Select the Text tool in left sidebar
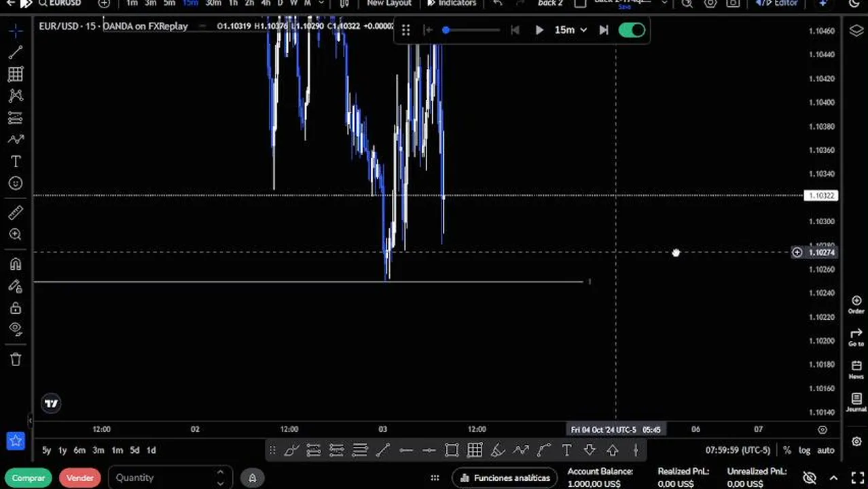868x489 pixels. point(16,162)
